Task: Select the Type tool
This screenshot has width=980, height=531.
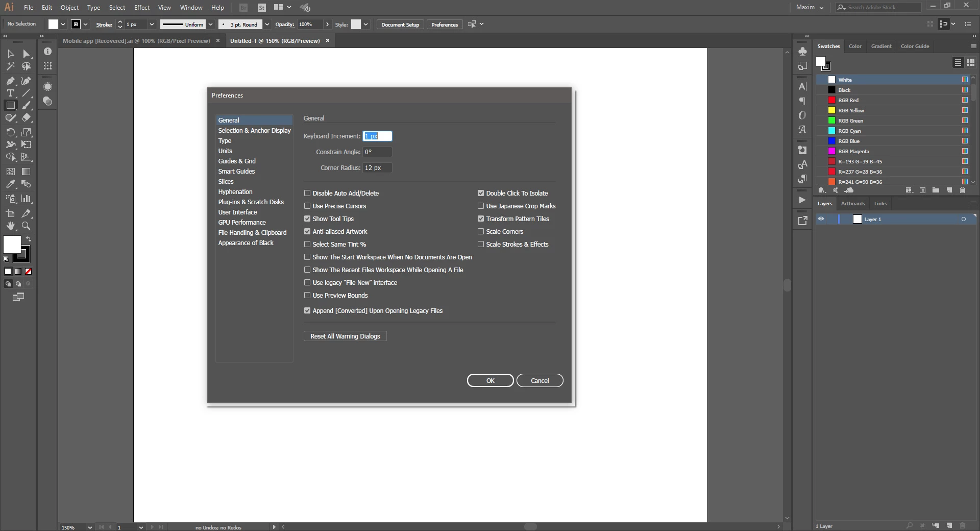Action: 11,93
